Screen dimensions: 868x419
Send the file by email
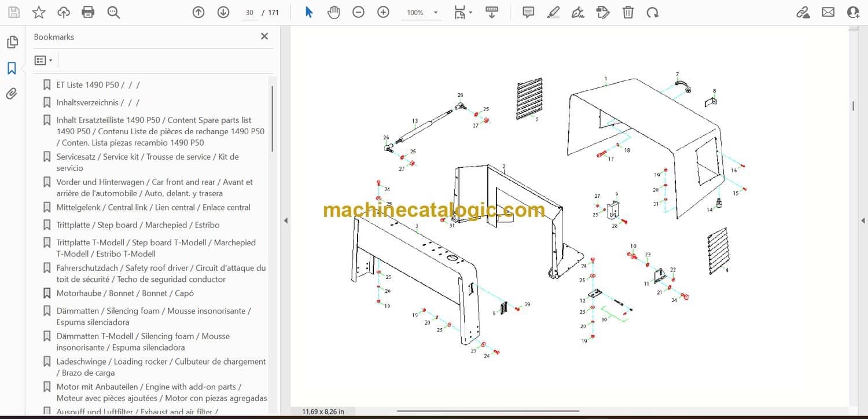click(828, 12)
